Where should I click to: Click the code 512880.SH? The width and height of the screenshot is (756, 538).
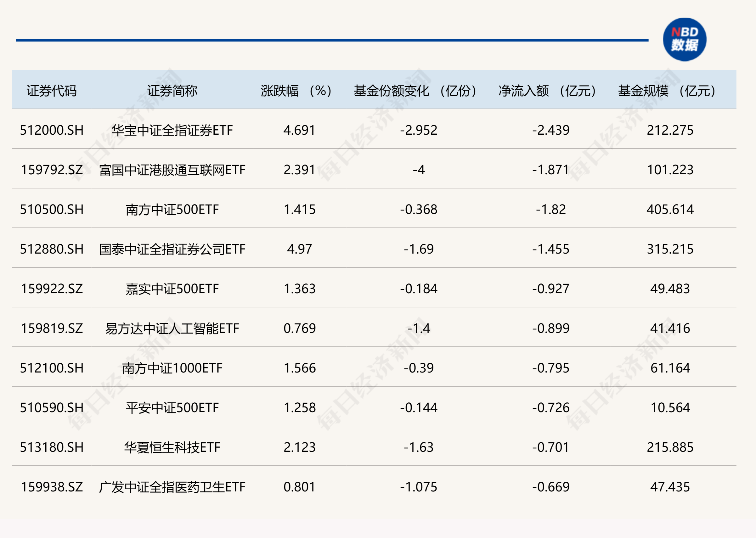[x=52, y=249]
